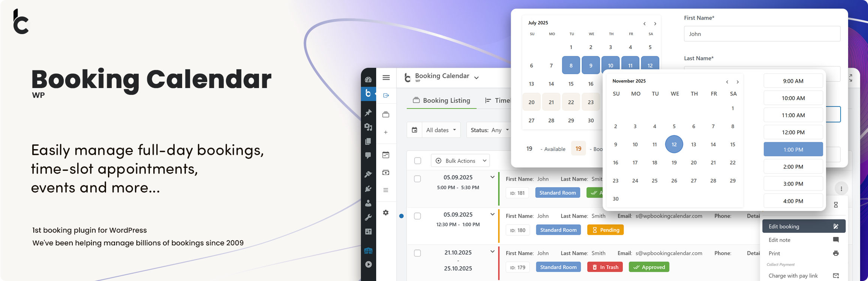The width and height of the screenshot is (868, 281).
Task: Check the box for booking 05.09.2025 12:30 PM
Action: point(418,216)
